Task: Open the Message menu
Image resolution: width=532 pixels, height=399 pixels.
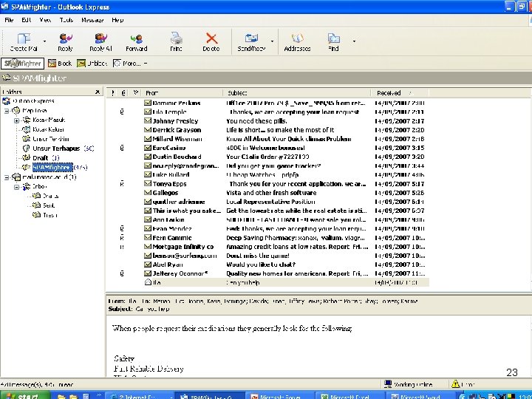Action: tap(92, 20)
